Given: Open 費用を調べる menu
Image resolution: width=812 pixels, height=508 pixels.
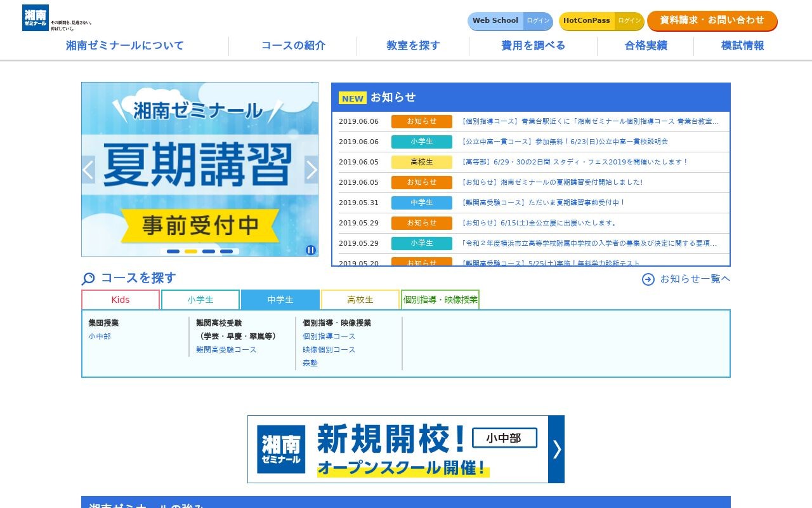Looking at the screenshot, I should [534, 46].
